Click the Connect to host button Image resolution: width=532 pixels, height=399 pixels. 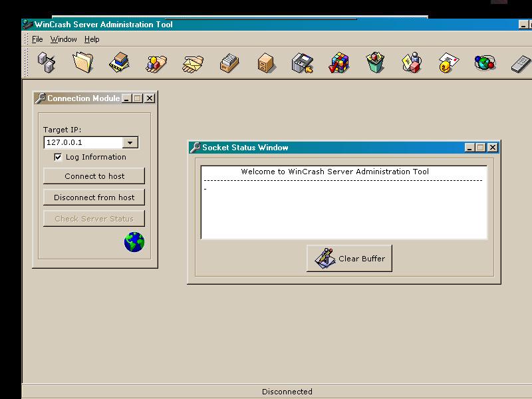click(x=94, y=176)
